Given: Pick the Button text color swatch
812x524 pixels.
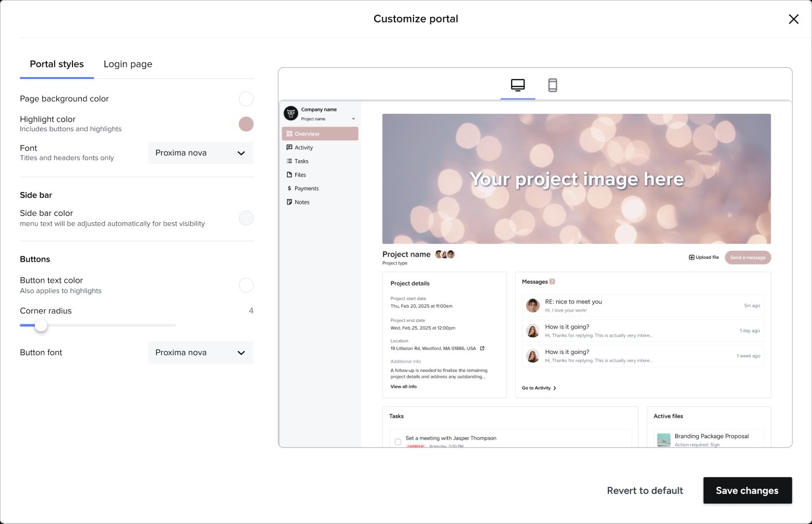Looking at the screenshot, I should [246, 286].
